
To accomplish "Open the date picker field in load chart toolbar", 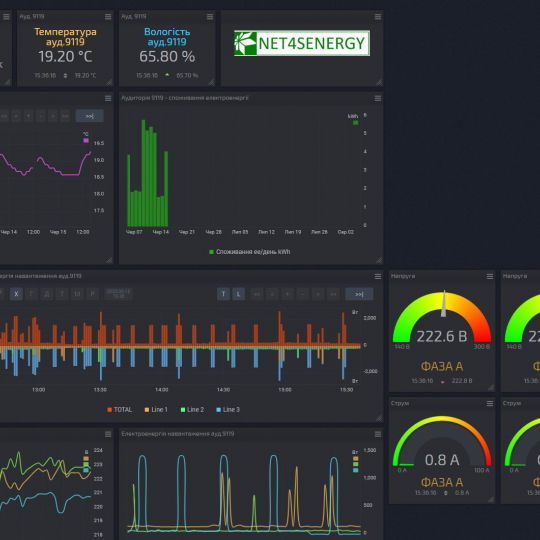I will click(x=118, y=294).
